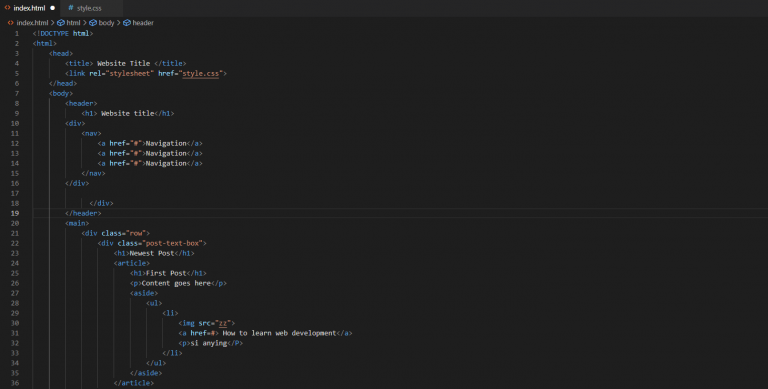This screenshot has height=389, width=768.
Task: Click 'How to learn web development' text
Action: tap(279, 333)
